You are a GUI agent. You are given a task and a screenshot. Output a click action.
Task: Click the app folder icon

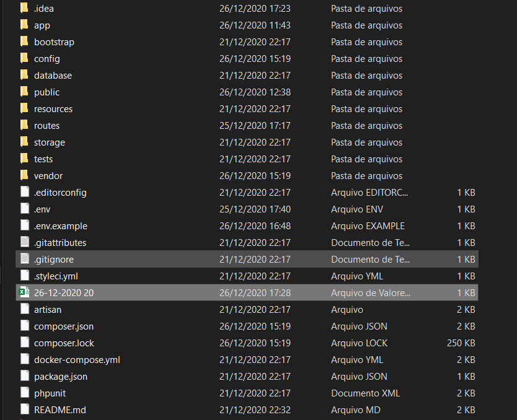click(x=24, y=25)
